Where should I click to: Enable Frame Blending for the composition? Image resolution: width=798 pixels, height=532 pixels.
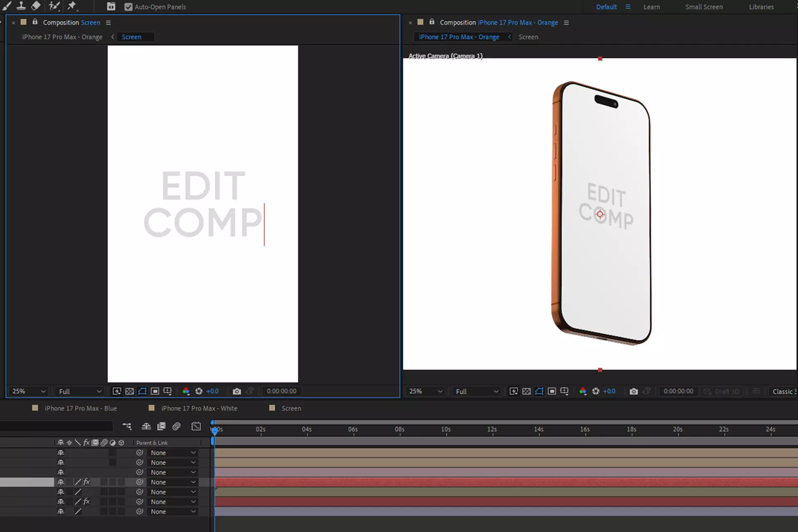pyautogui.click(x=161, y=426)
